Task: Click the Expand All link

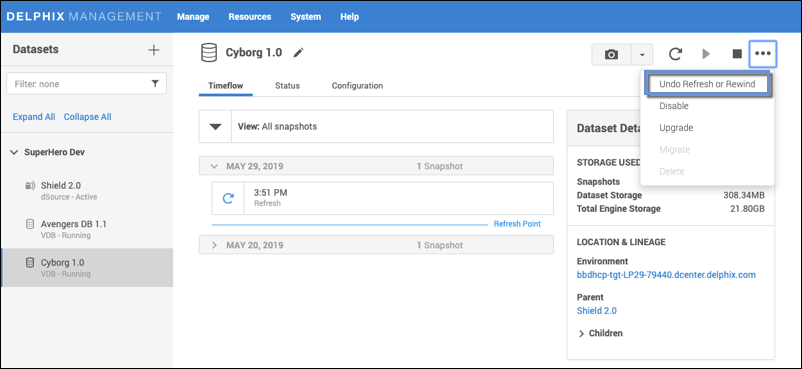Action: pos(34,117)
